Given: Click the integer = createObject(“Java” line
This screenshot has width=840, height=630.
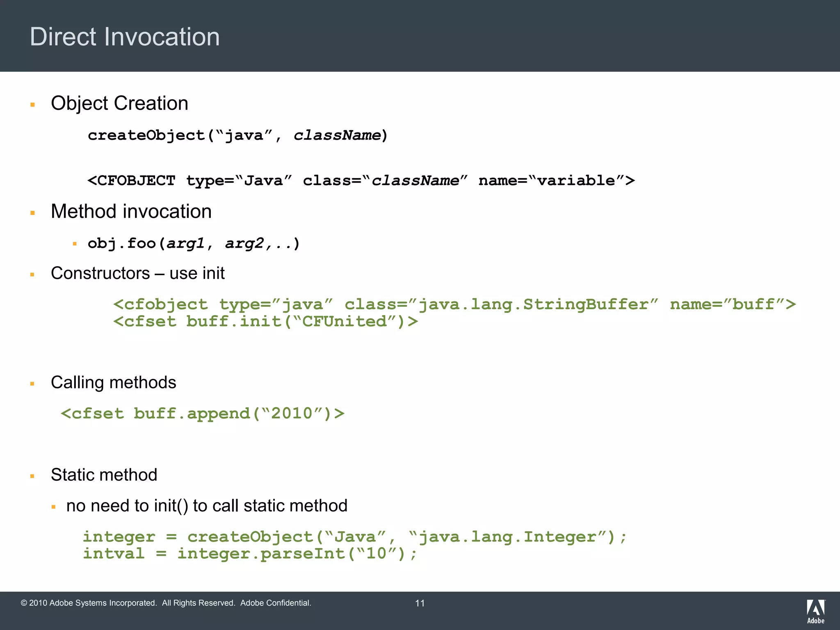Looking at the screenshot, I should point(355,537).
